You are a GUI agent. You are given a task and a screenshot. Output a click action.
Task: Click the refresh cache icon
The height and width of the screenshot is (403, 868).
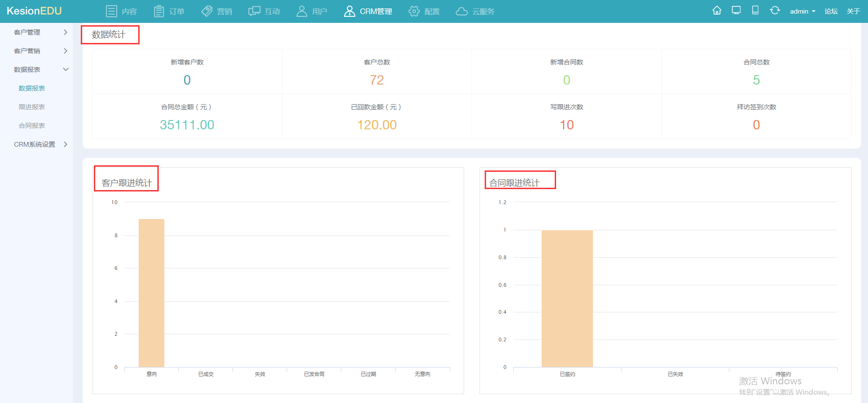[x=775, y=10]
